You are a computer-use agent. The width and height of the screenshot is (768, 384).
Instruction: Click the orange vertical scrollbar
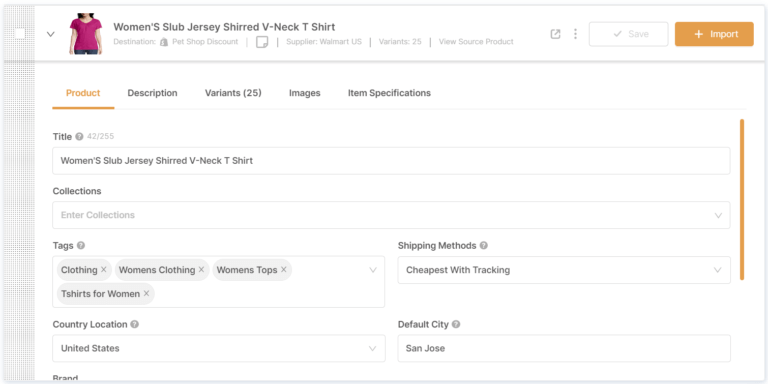(x=742, y=199)
